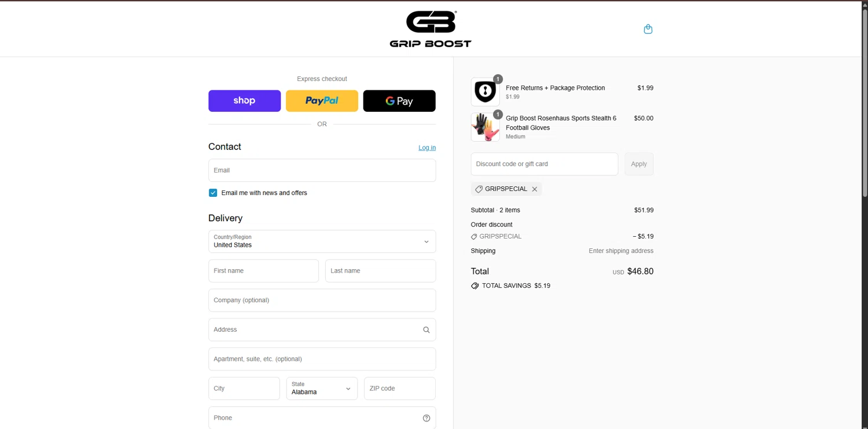Click the Order discount GRIPSPECIAL tag icon

coord(474,237)
